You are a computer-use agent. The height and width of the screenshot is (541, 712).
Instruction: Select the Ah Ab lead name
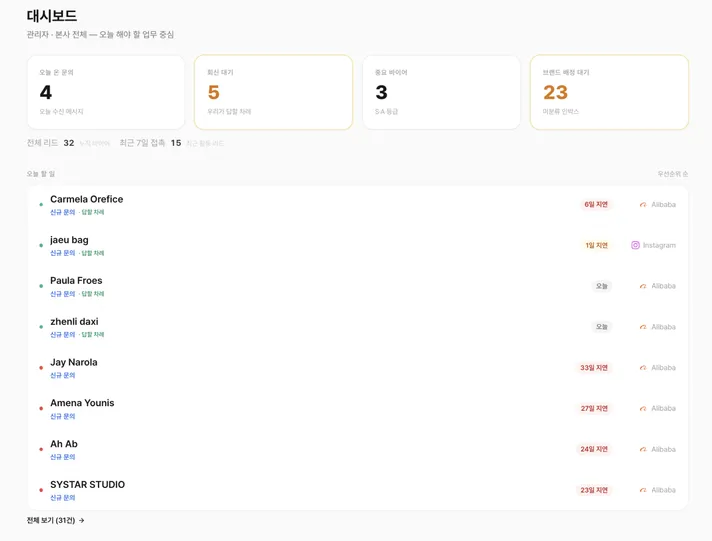coord(64,444)
